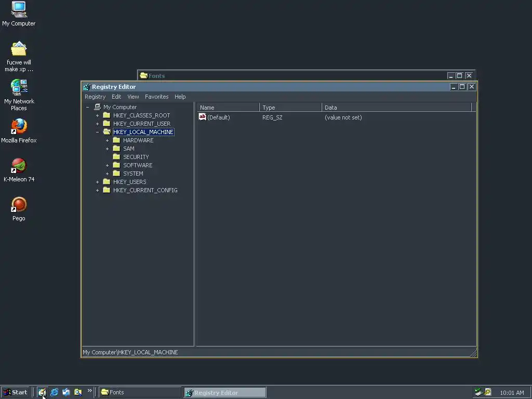Open the Registry menu
Screen dimensions: 532x399
pos(95,97)
